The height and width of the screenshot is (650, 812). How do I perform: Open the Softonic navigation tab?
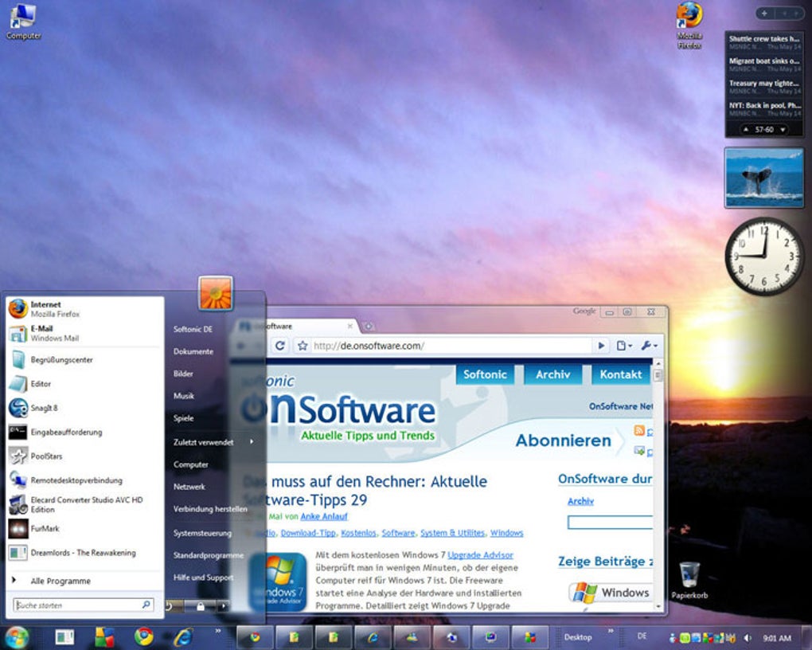[485, 374]
